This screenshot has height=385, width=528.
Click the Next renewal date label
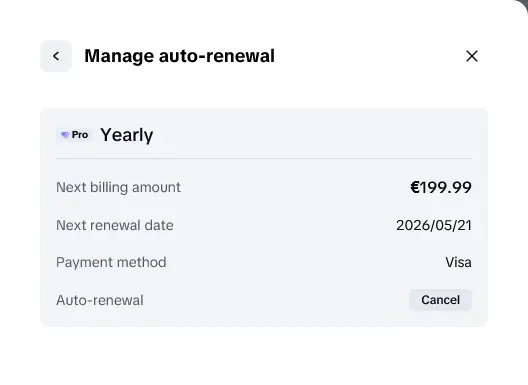[x=115, y=225]
